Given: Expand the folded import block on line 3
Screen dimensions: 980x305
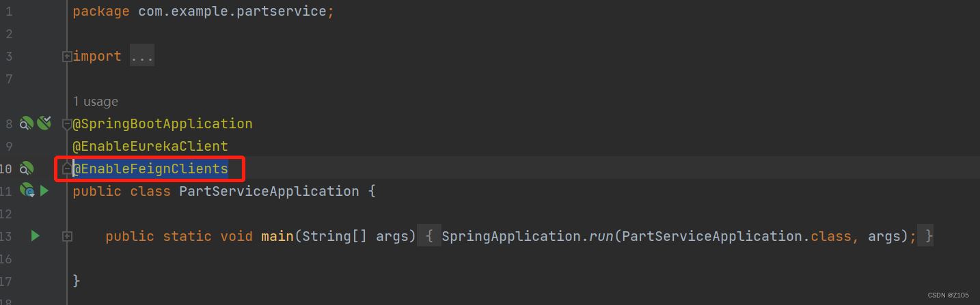Looking at the screenshot, I should [x=67, y=57].
